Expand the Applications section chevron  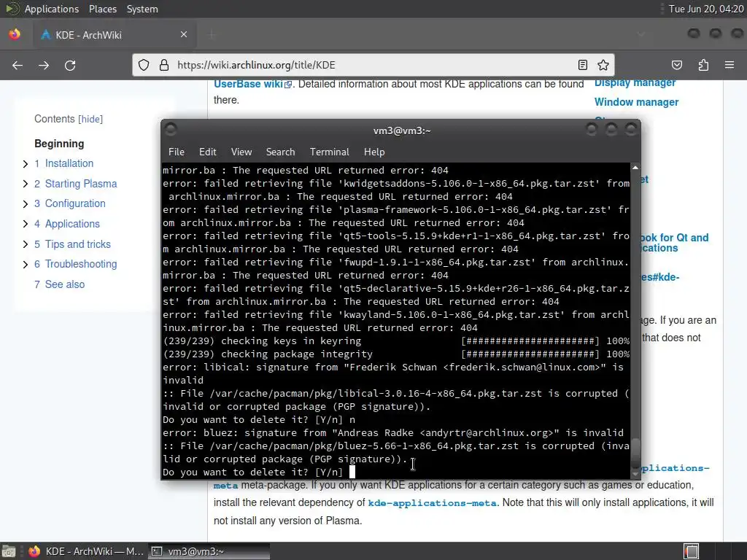coord(26,225)
